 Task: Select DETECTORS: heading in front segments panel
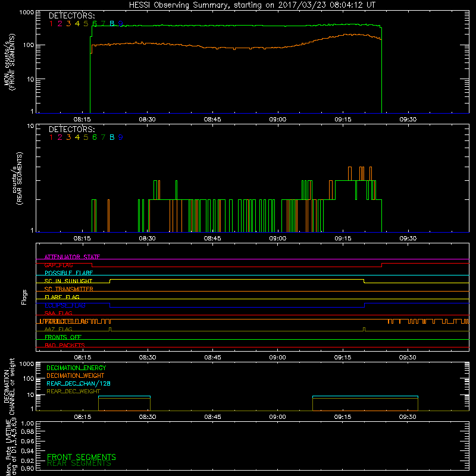point(71,16)
